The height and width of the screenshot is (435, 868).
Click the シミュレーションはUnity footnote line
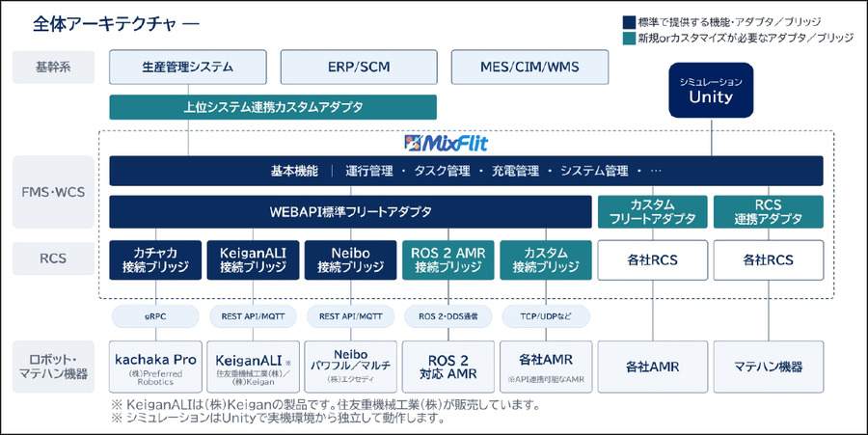[x=278, y=419]
